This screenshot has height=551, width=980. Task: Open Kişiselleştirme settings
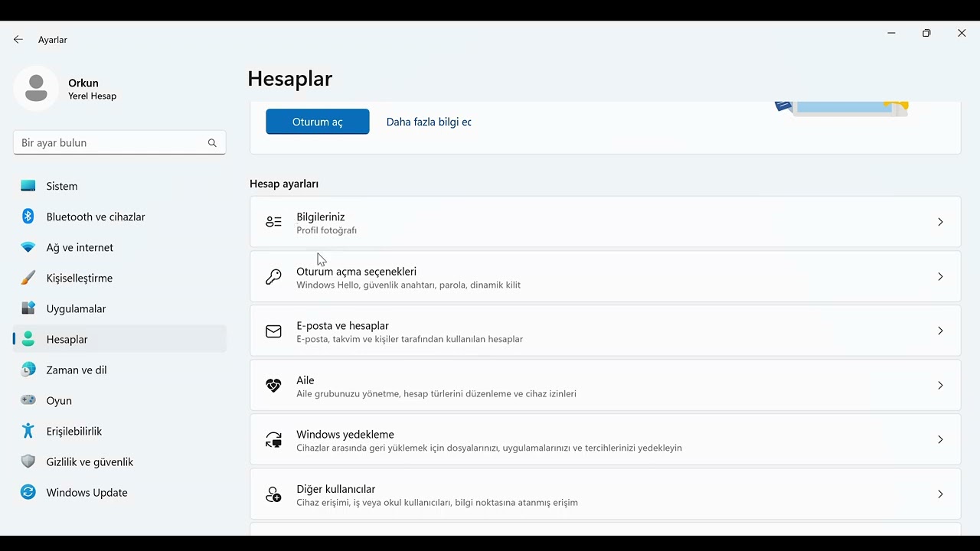(119, 278)
